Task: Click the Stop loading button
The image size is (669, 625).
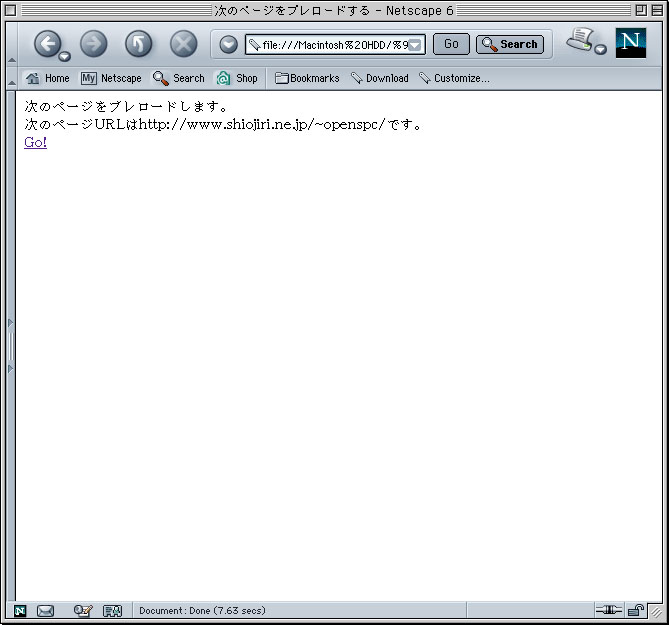Action: pyautogui.click(x=183, y=44)
